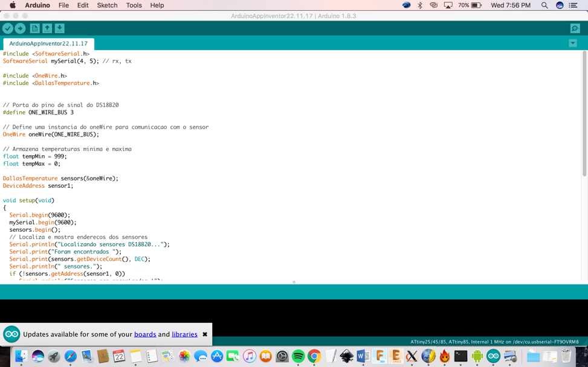This screenshot has height=367, width=588.
Task: Open Launchpad rocket in dock
Action: pyautogui.click(x=54, y=356)
